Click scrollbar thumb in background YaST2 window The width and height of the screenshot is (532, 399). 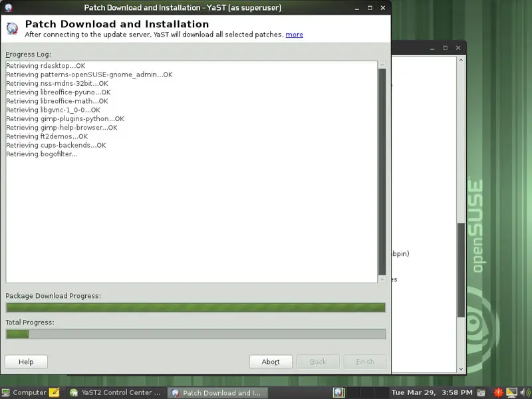[461, 270]
